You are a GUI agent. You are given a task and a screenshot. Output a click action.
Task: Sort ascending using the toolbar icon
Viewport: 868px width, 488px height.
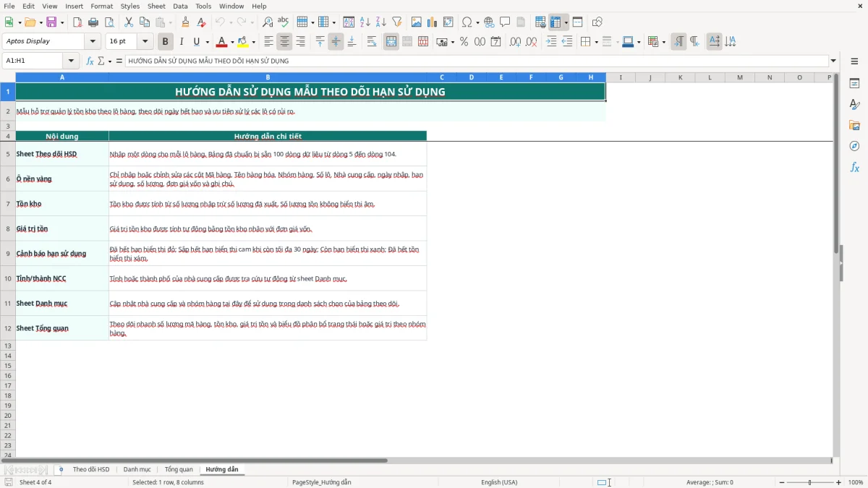[x=365, y=22]
